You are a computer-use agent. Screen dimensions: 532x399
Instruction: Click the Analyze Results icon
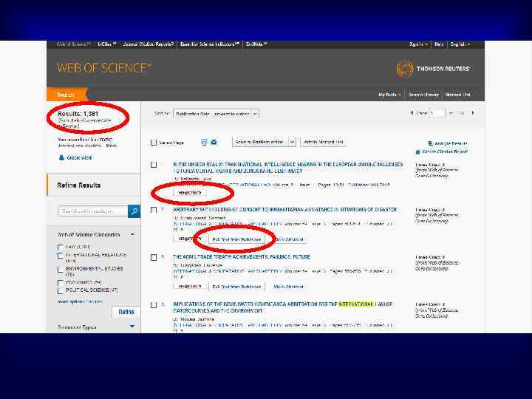click(x=430, y=143)
